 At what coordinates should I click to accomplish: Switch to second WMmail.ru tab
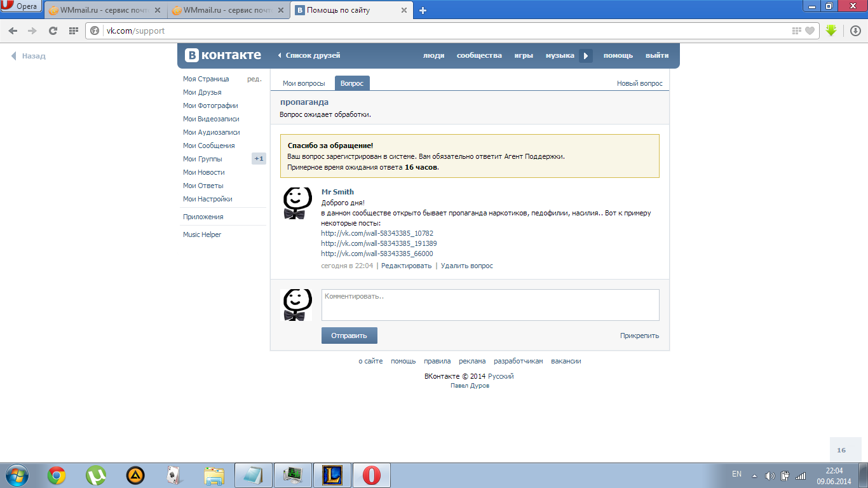tap(228, 10)
